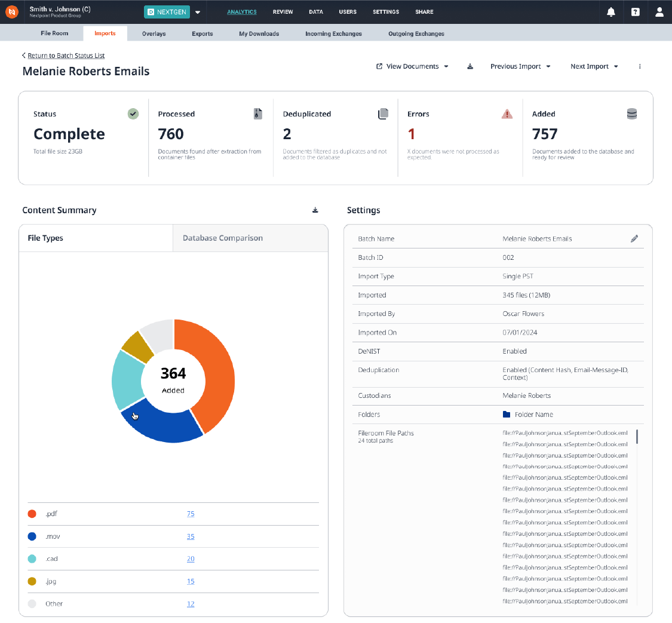Open the three-dot more options menu

[640, 66]
